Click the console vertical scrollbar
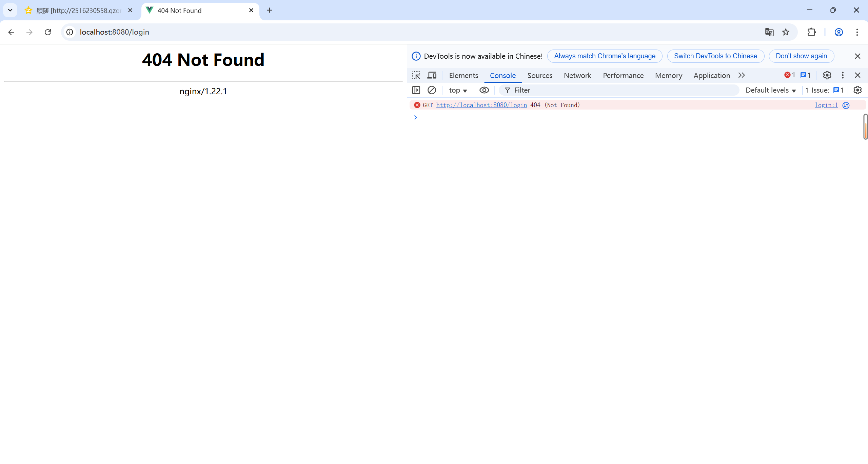Viewport: 868px width, 464px height. pyautogui.click(x=865, y=127)
